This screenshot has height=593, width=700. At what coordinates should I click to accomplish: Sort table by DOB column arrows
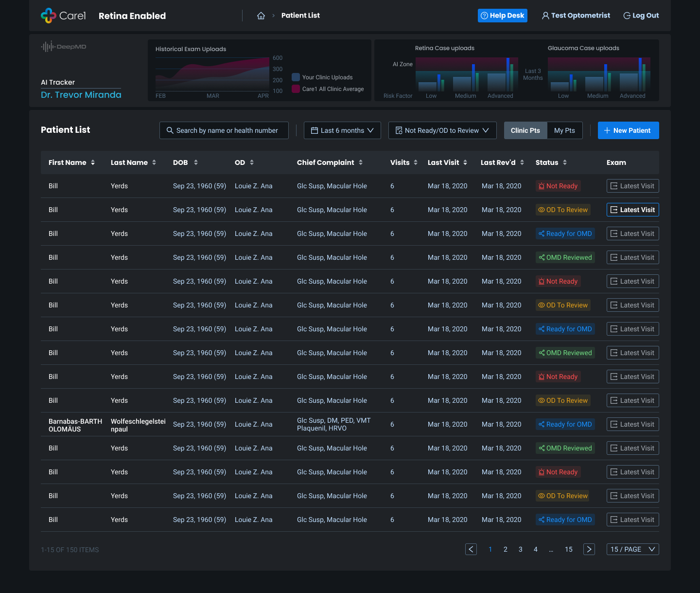coord(196,162)
